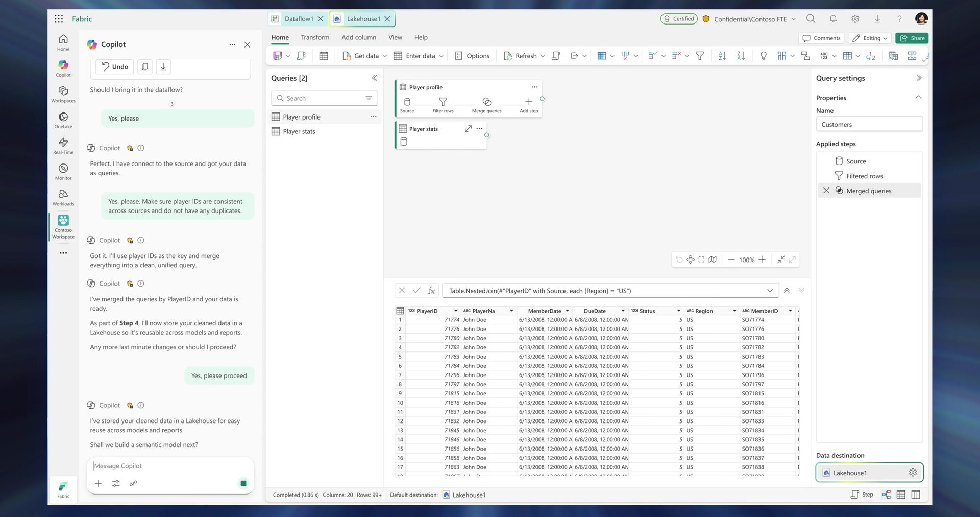
Task: Open Monitor from the sidebar
Action: click(63, 172)
